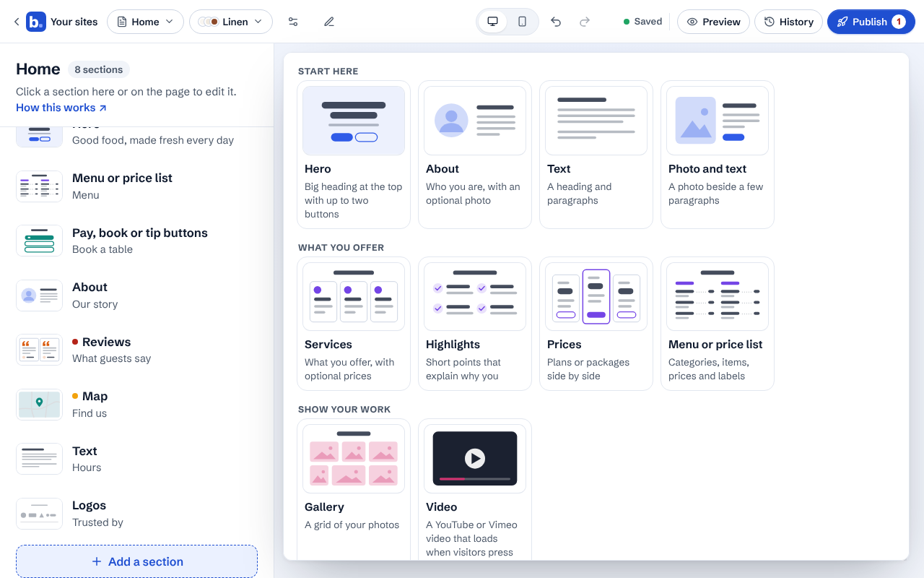
Task: Click the '8 sections' badge
Action: pos(99,69)
